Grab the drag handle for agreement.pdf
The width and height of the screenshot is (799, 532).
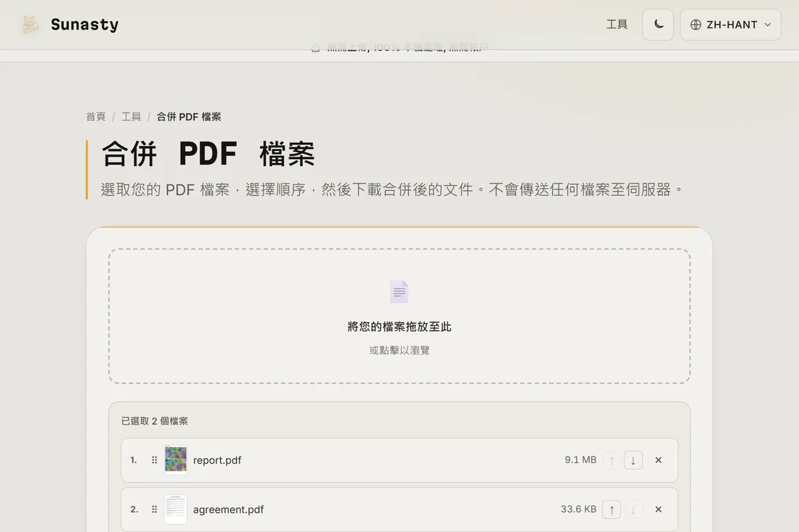click(155, 510)
